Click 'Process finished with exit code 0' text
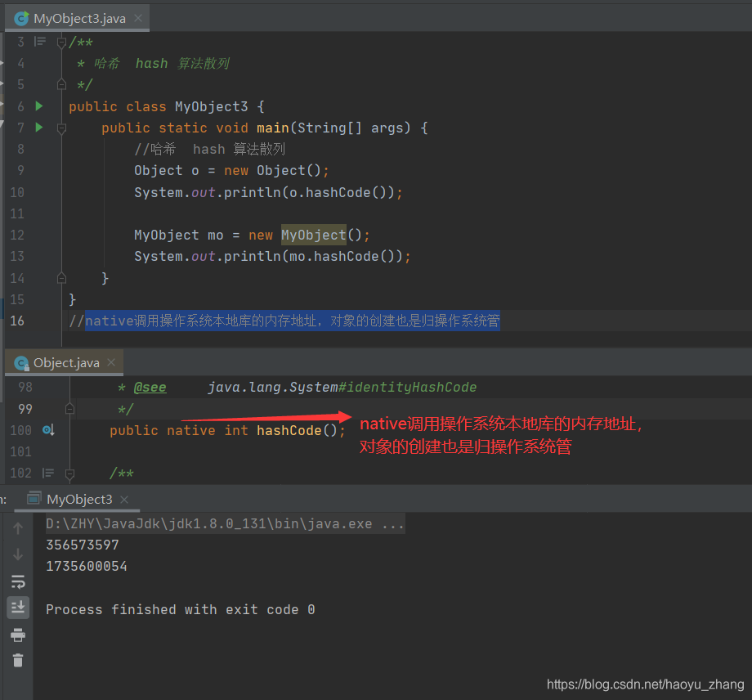752x700 pixels. (181, 609)
